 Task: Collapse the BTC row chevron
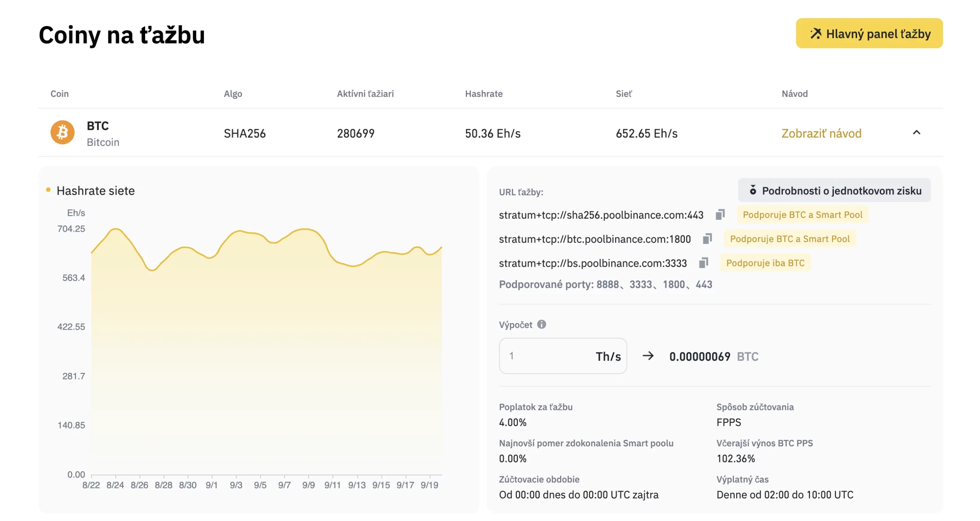pos(916,132)
